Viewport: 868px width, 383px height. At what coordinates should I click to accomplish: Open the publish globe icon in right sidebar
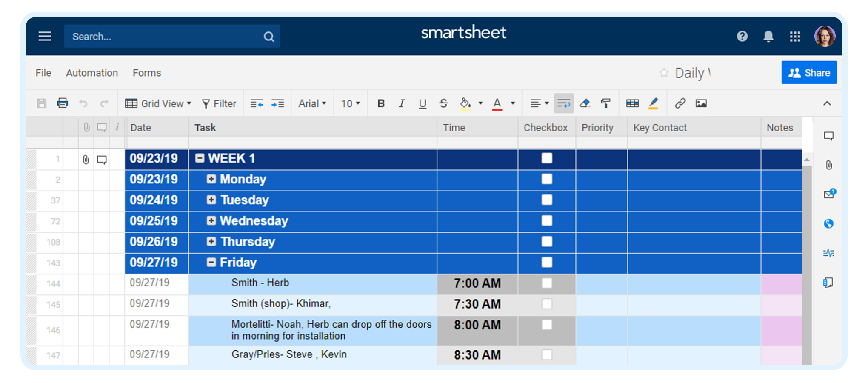828,223
